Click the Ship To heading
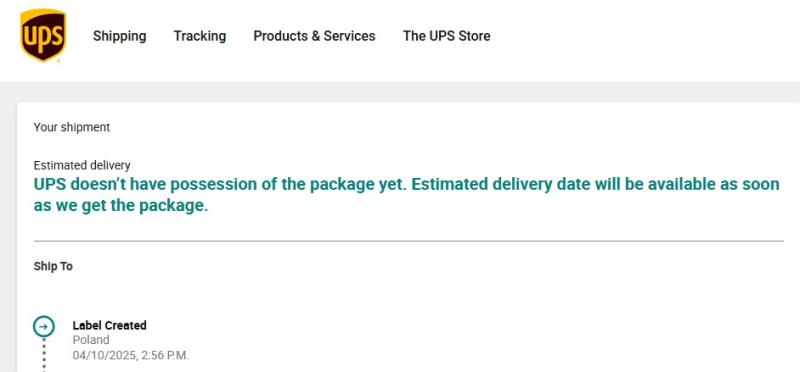Viewport: 800px width, 372px height. click(x=53, y=266)
